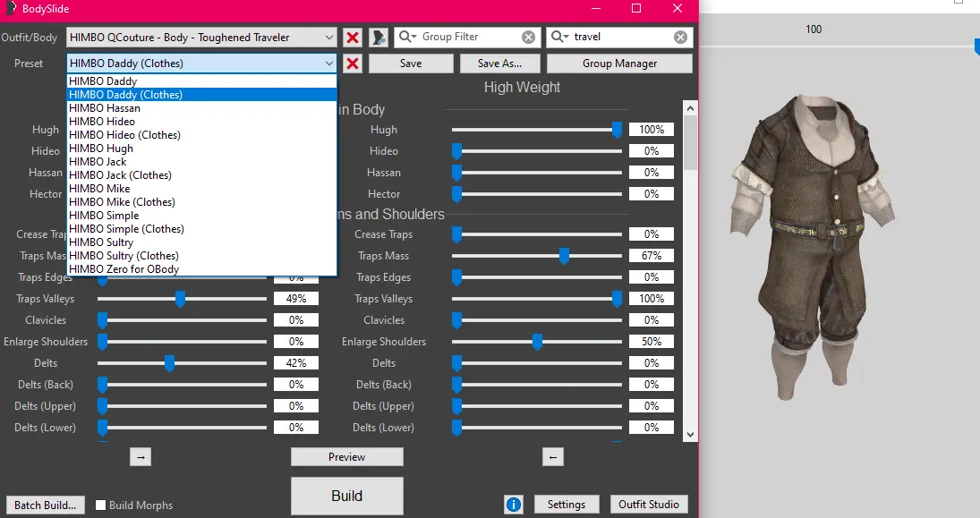
Task: Copy high weight to low with left arrow
Action: coord(552,457)
